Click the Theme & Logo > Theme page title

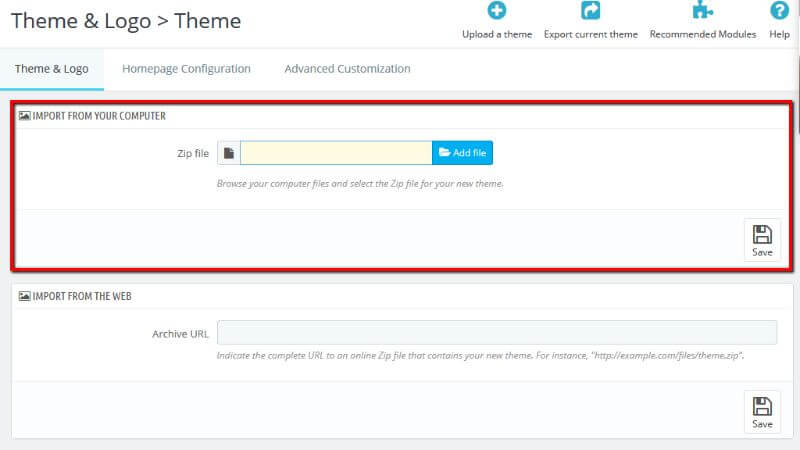[x=126, y=21]
